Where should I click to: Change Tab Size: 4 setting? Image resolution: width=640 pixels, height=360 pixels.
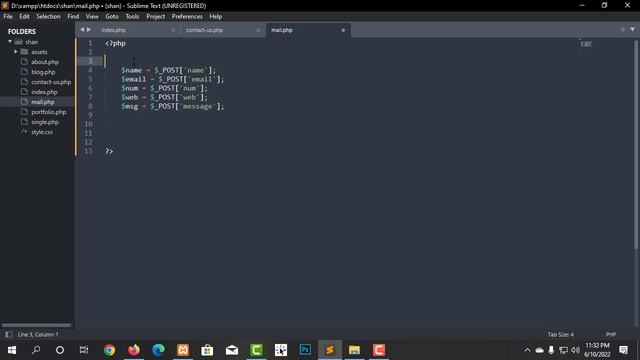pyautogui.click(x=560, y=334)
